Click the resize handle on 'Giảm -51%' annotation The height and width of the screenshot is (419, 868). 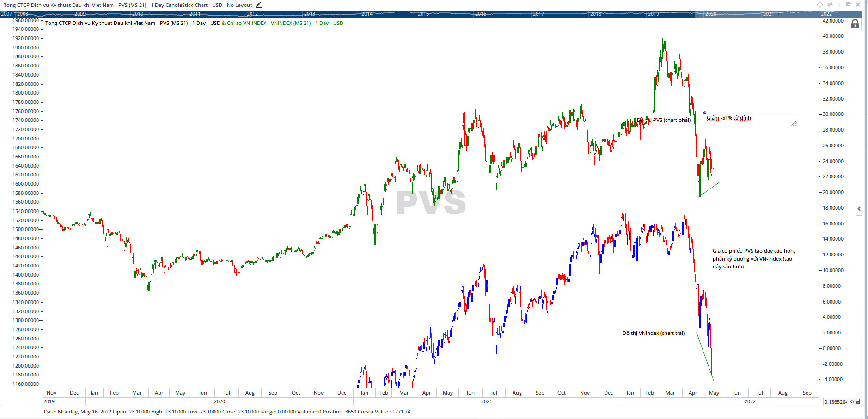point(794,123)
